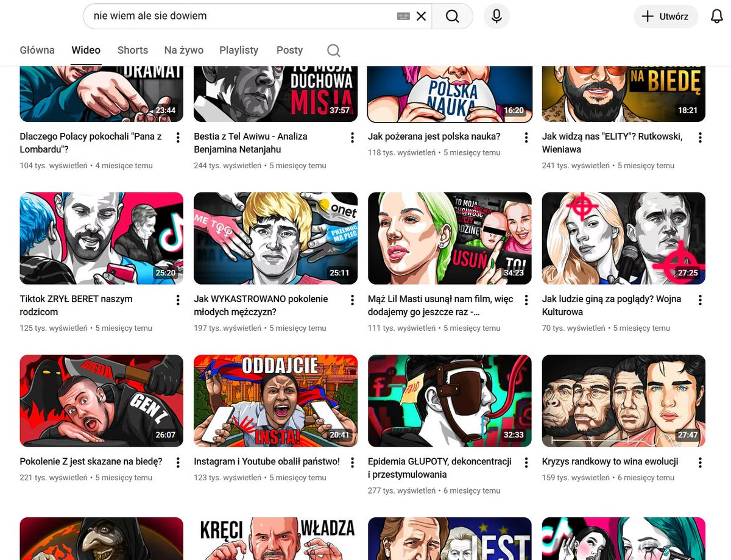Play the evolution faces thumbnail 27:47
This screenshot has height=560, width=731.
tap(624, 401)
